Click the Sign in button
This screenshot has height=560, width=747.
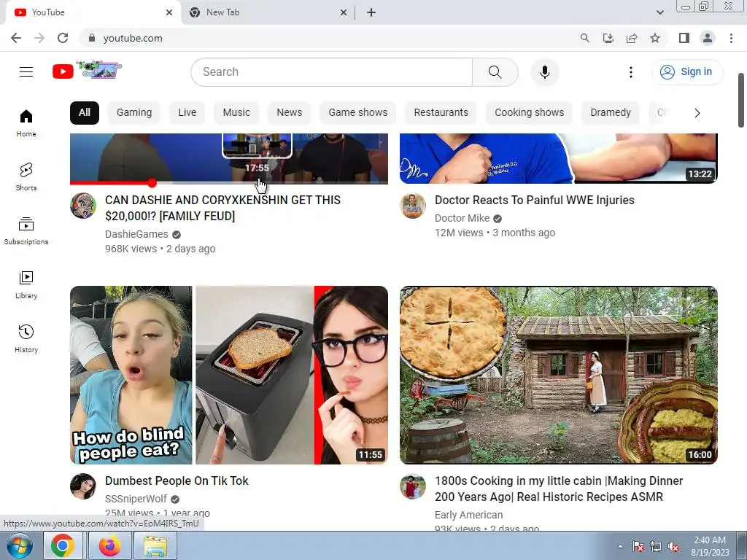tap(687, 72)
